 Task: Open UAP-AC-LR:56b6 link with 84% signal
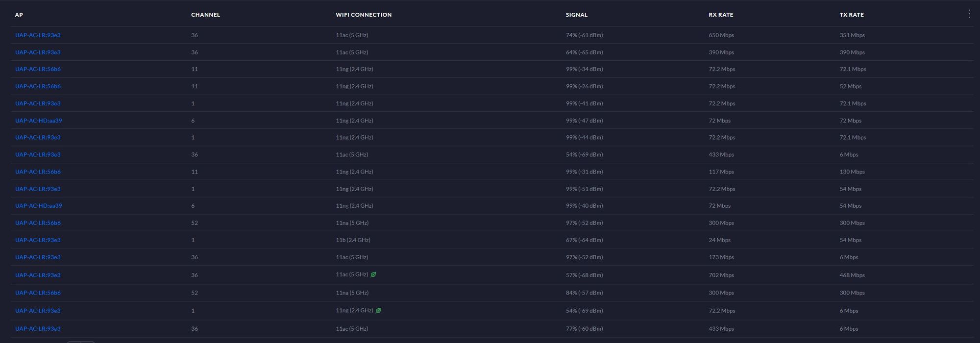pos(38,293)
